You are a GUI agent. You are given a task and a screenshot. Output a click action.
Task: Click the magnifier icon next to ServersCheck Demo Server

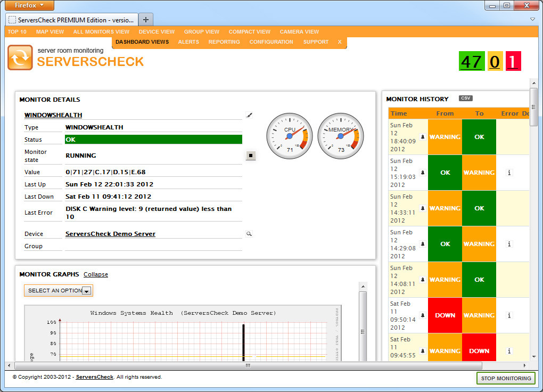(x=249, y=234)
